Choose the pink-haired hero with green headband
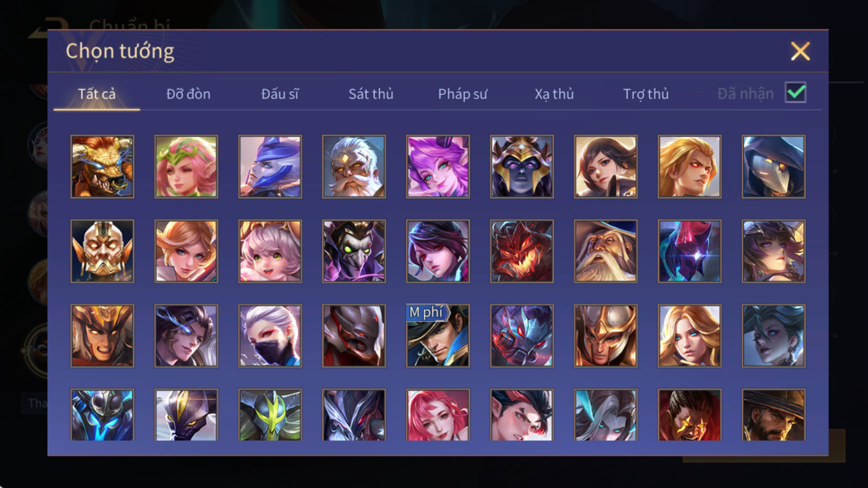 186,166
